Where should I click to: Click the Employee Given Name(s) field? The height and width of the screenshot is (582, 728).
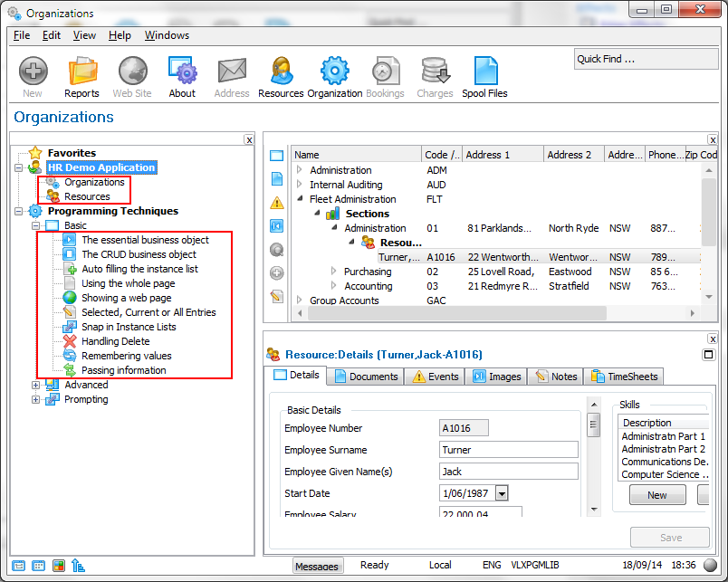tap(508, 472)
